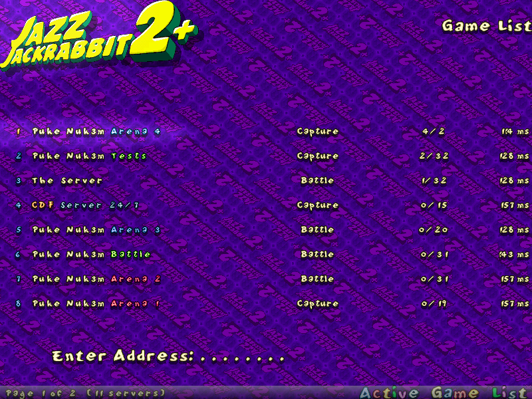
Task: Click row number 6 in server list
Action: (18, 255)
